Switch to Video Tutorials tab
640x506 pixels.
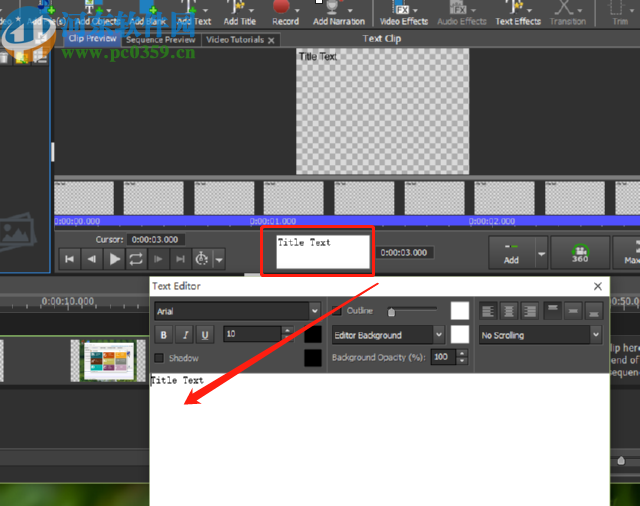tap(235, 40)
